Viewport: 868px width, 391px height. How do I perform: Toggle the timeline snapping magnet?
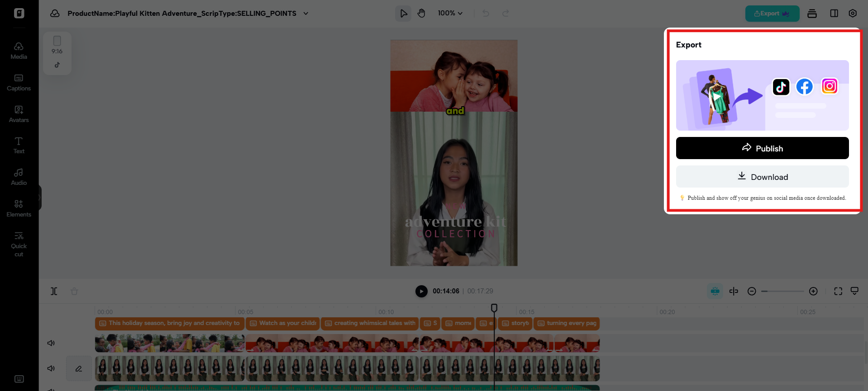click(715, 292)
